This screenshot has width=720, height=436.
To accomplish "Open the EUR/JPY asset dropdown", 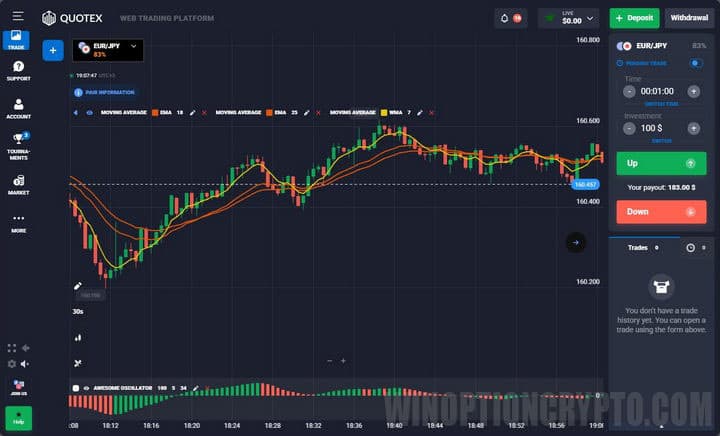I will click(108, 50).
